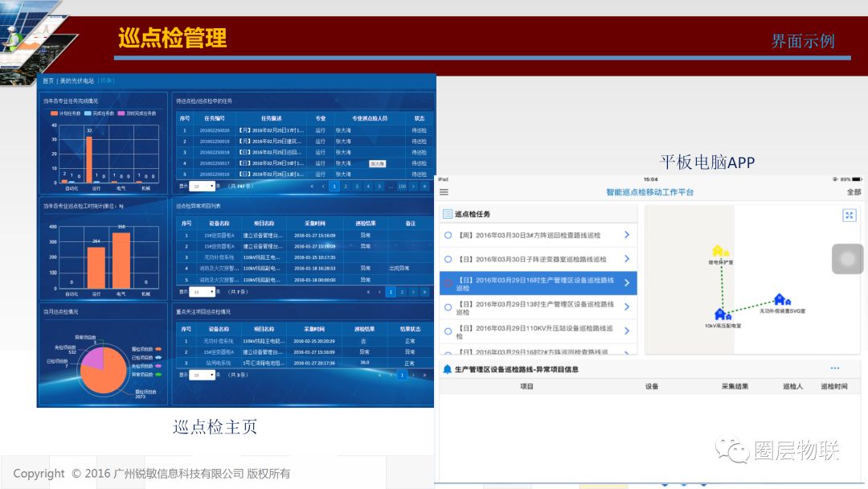Go to page 2 in 待巡点检 tasks pagination
868x489 pixels.
click(x=346, y=187)
